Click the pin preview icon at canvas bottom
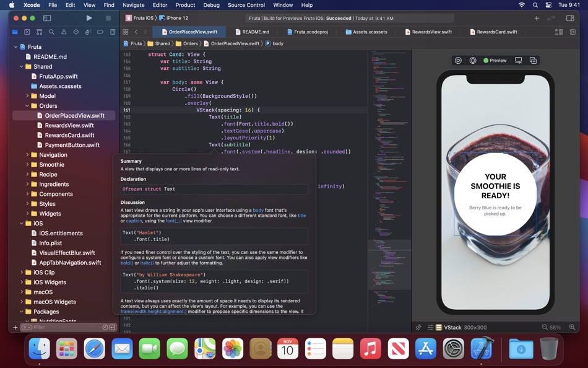 [419, 327]
